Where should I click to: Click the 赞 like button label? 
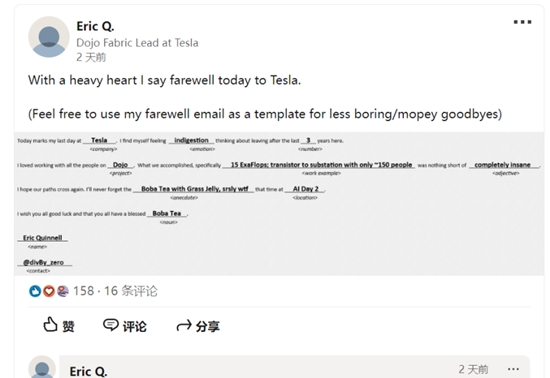click(68, 326)
